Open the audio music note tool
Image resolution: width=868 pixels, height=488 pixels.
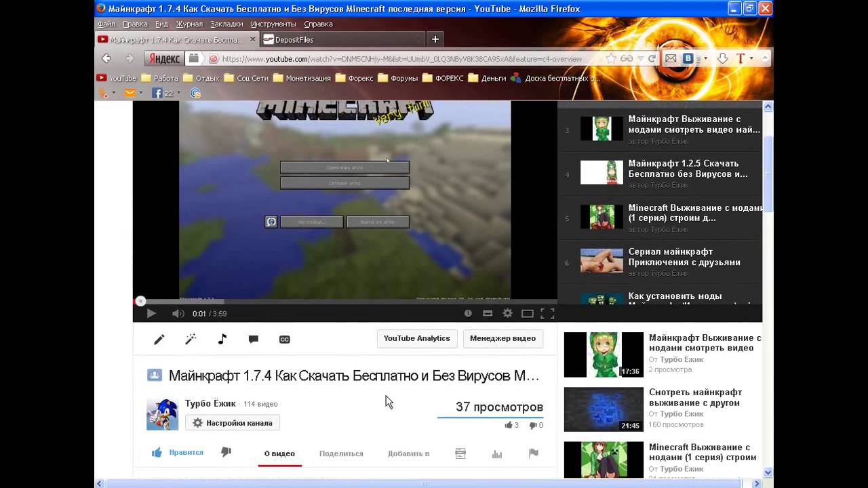[222, 339]
